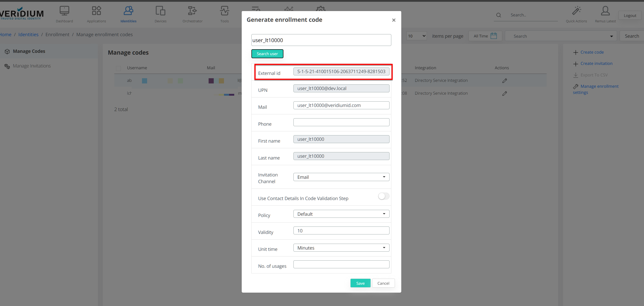The image size is (644, 306).
Task: Open the Policy dropdown showing Default
Action: coord(341,214)
